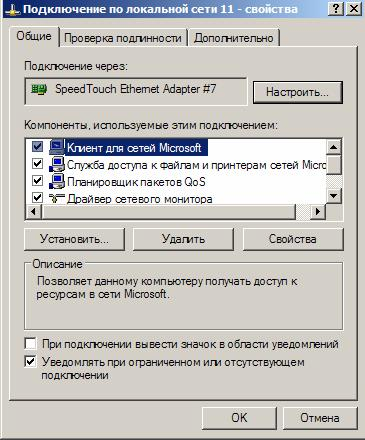Screen dimensions: 365x440
Task: Click the horizontal scroll right arrow
Action: pyautogui.click(x=318, y=211)
